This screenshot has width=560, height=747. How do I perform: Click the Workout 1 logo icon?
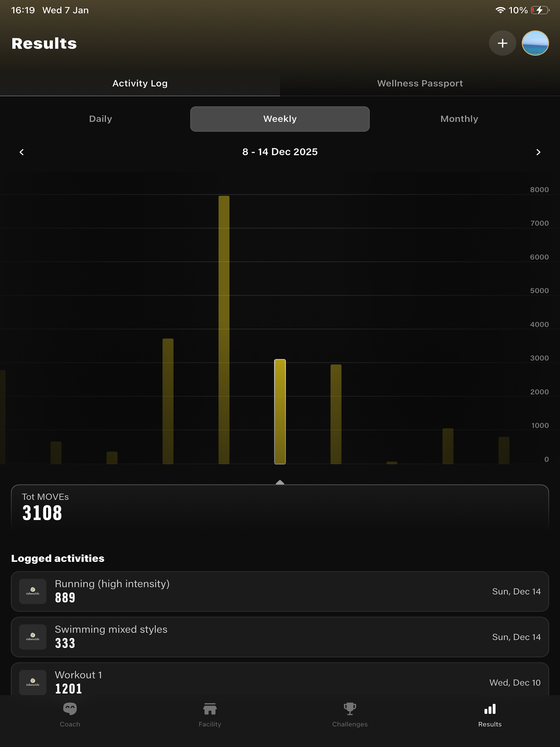[33, 682]
